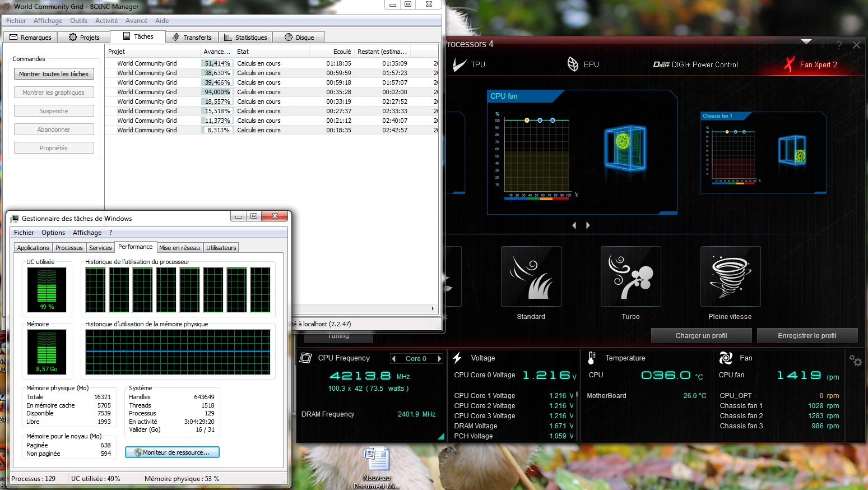Click Montrer toutes les tâches button
Screen dimensions: 868x490
coord(54,74)
